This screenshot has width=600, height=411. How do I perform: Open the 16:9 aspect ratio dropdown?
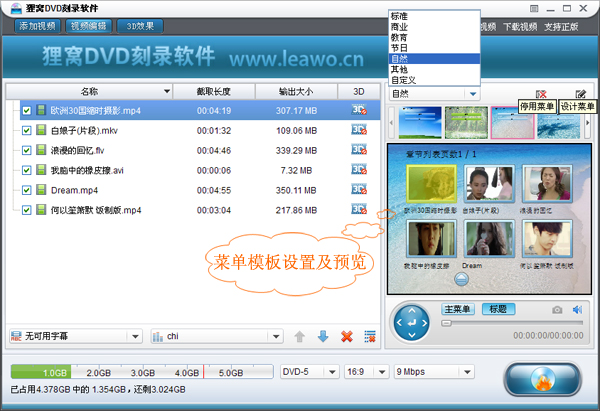pos(366,372)
